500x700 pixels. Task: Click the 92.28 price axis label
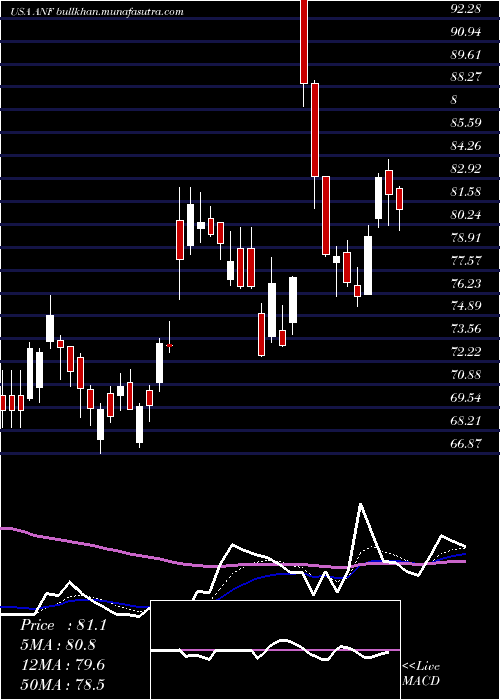pyautogui.click(x=466, y=9)
